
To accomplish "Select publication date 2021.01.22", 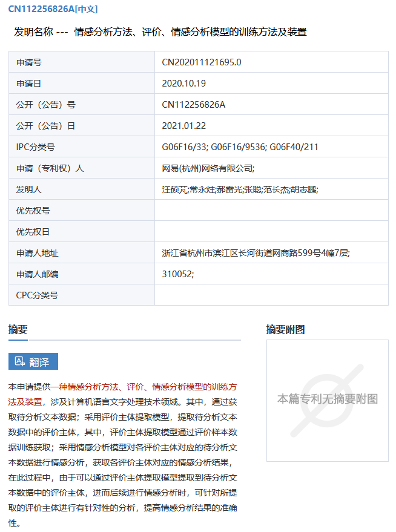I will click(x=184, y=126).
